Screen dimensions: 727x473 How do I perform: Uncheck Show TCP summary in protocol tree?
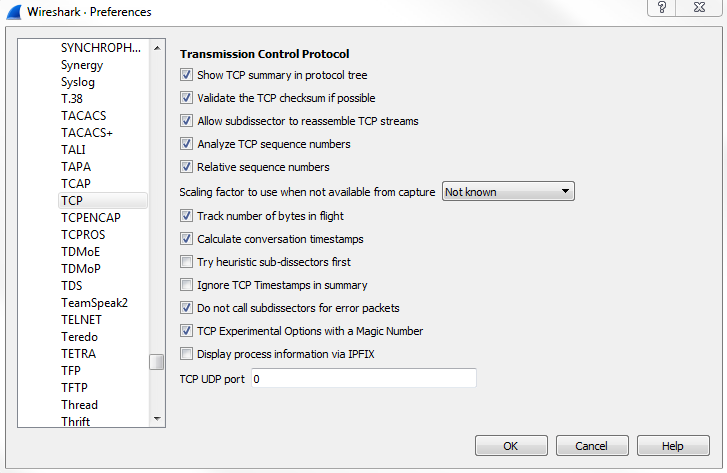click(186, 75)
